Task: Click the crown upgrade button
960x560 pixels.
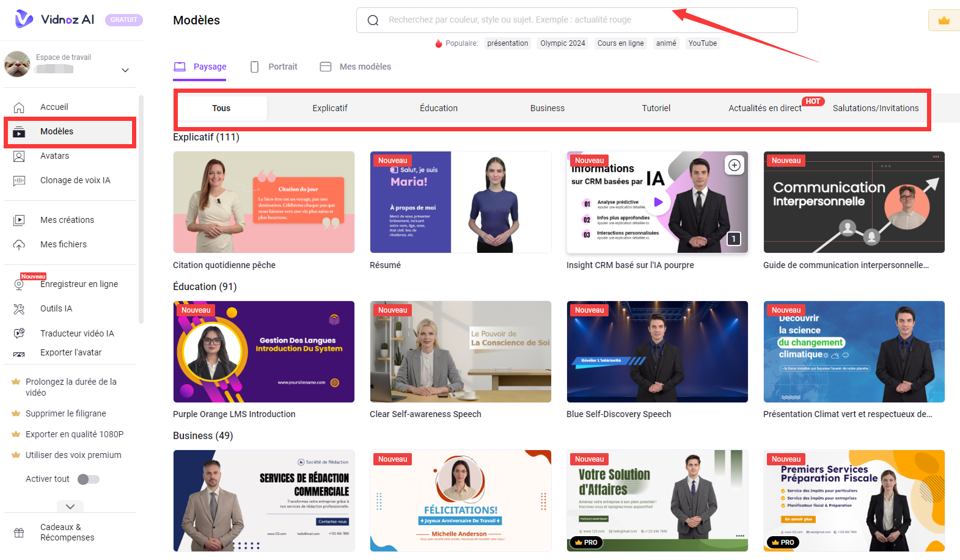Action: click(944, 20)
